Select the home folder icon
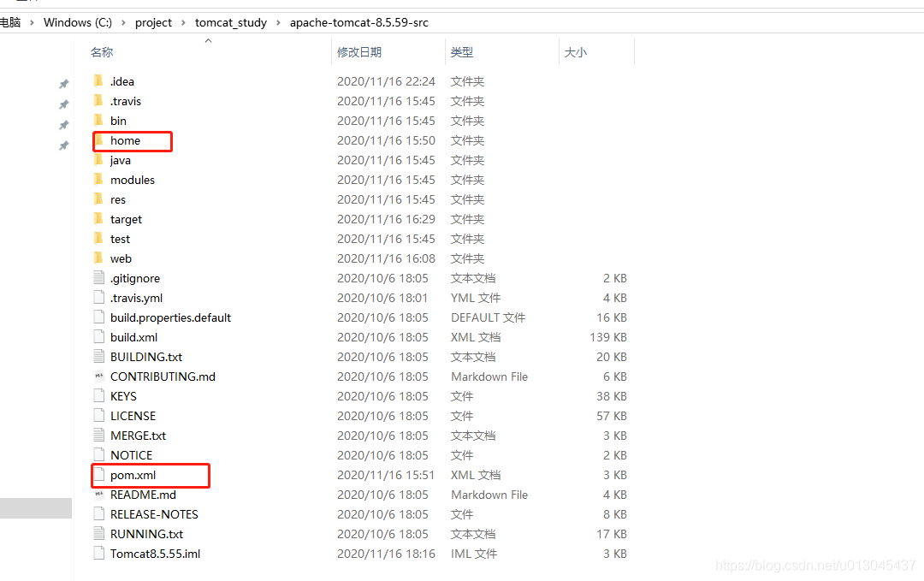The width and height of the screenshot is (924, 581). (99, 140)
